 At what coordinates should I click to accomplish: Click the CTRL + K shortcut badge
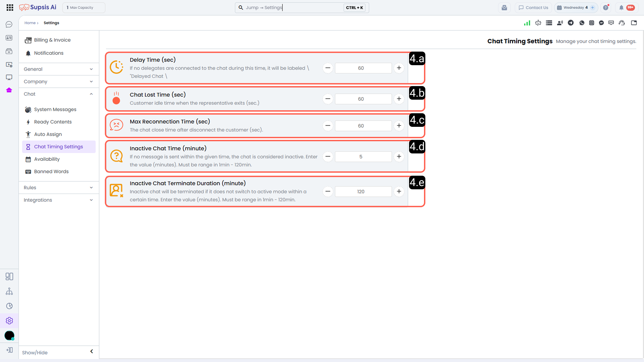(354, 8)
